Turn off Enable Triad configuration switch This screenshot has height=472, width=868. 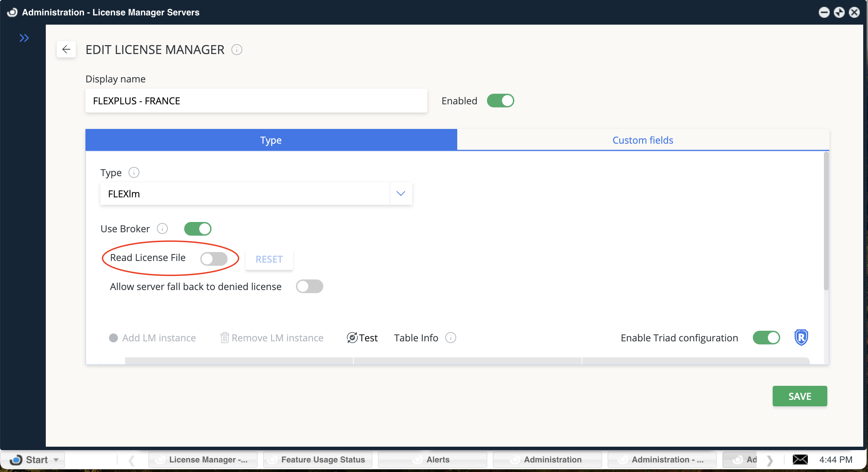[766, 338]
